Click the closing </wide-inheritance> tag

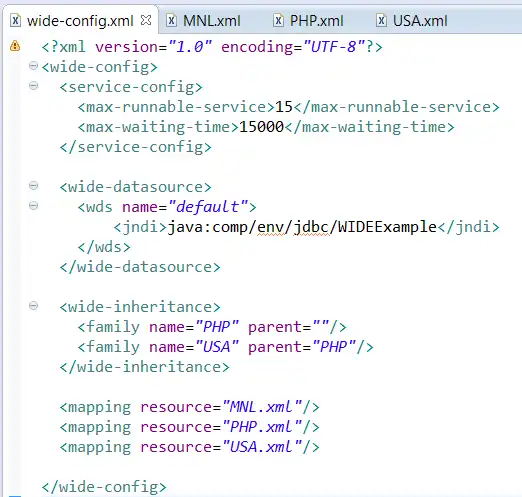coord(145,367)
